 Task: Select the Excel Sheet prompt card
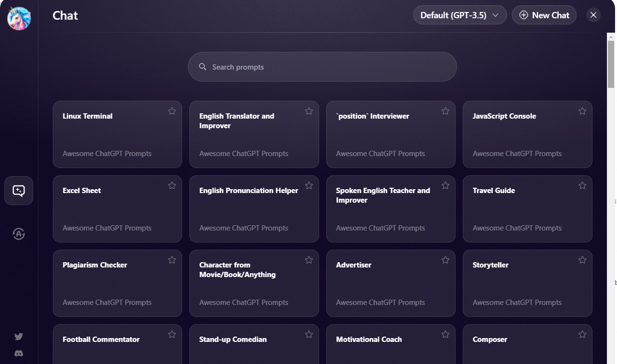coord(117,209)
